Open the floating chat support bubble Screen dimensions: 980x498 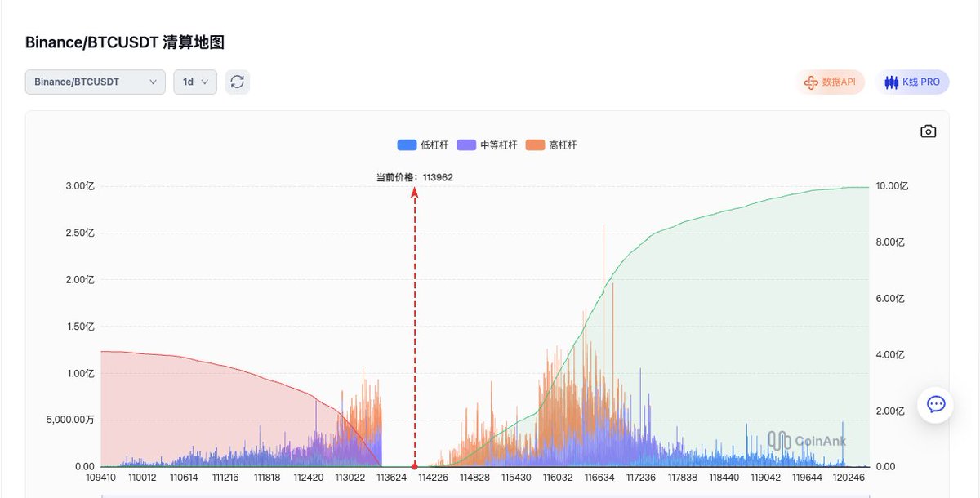(x=935, y=404)
